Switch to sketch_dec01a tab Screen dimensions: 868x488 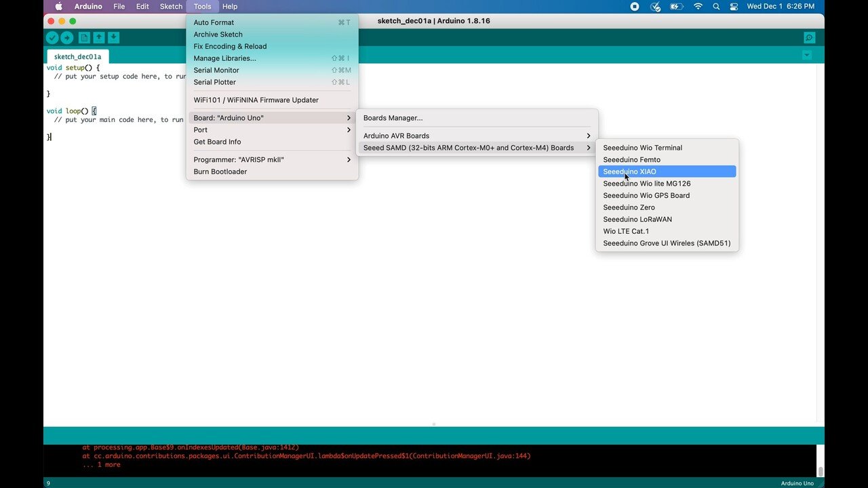(x=78, y=56)
